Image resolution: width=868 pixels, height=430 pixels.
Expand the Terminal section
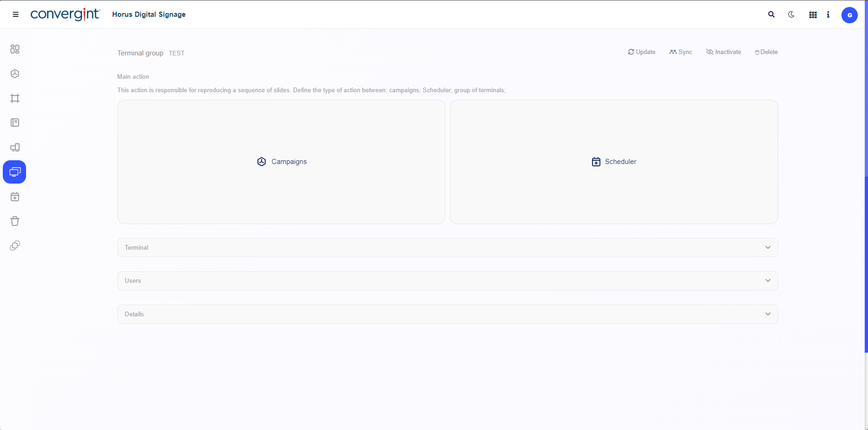click(x=447, y=247)
